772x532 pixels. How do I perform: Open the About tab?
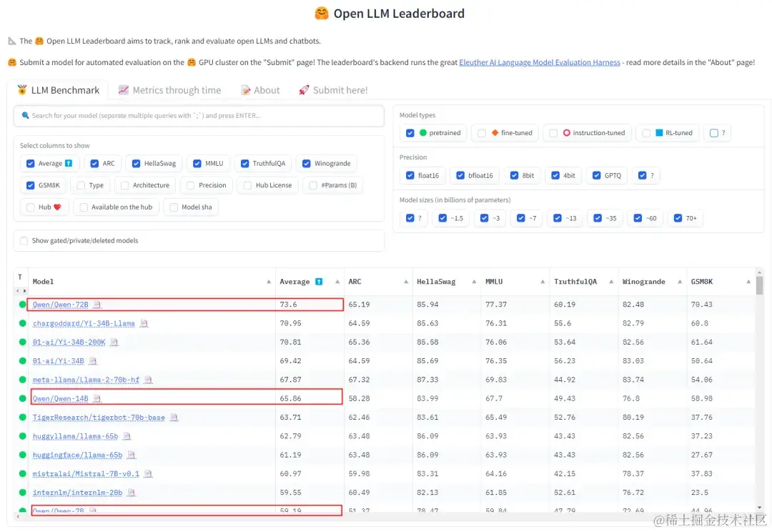coord(260,90)
